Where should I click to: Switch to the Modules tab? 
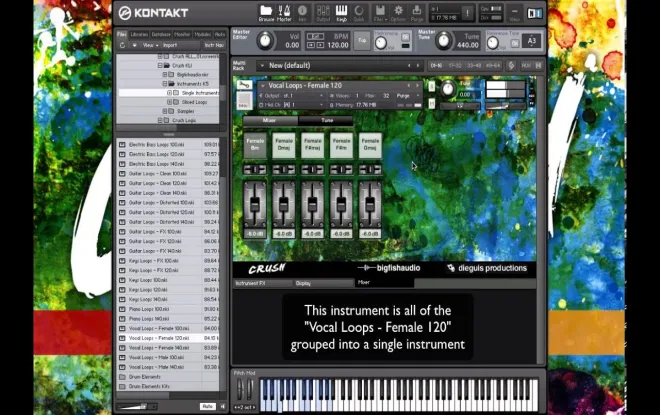202,35
